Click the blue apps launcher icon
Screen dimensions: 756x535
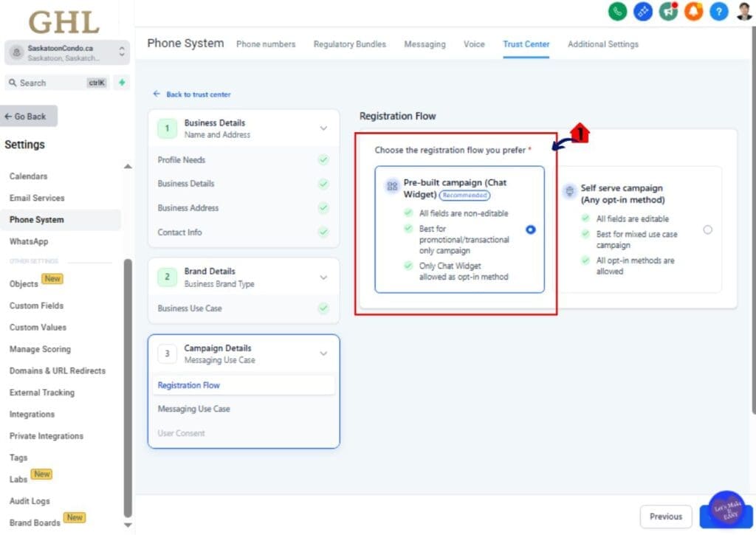pos(642,12)
